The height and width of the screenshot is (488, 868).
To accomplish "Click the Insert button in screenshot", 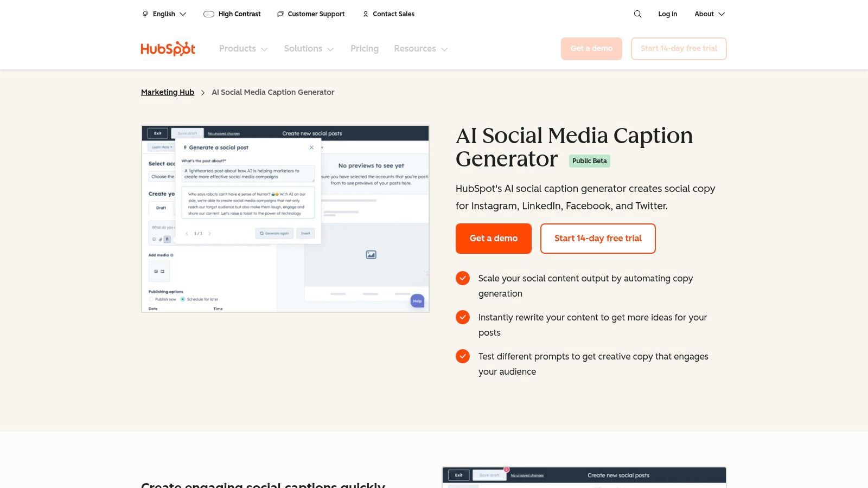I will 306,233.
